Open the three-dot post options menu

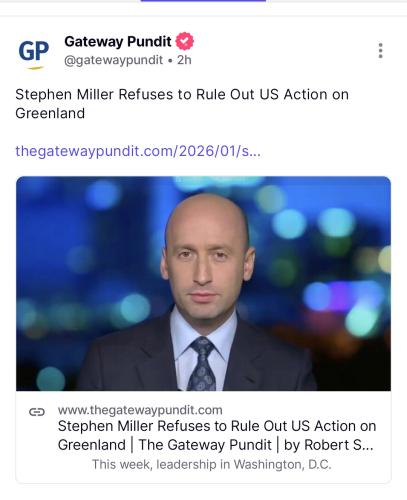pyautogui.click(x=380, y=51)
